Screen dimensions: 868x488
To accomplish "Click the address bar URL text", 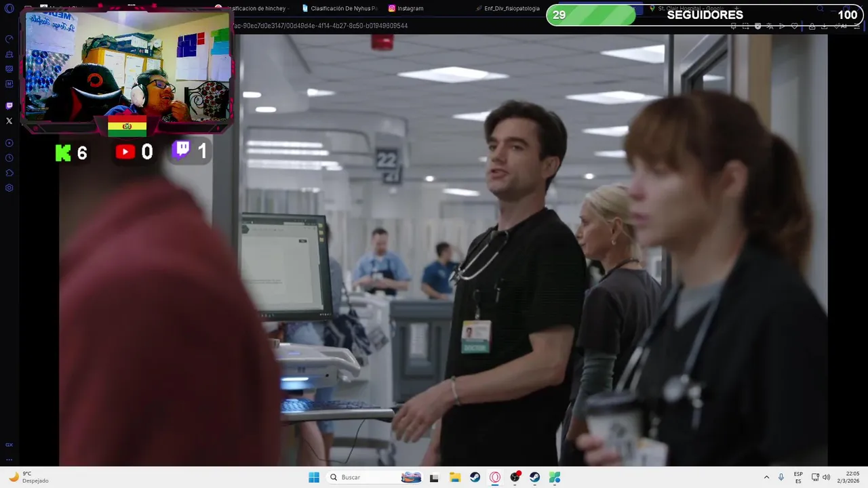I will click(320, 26).
